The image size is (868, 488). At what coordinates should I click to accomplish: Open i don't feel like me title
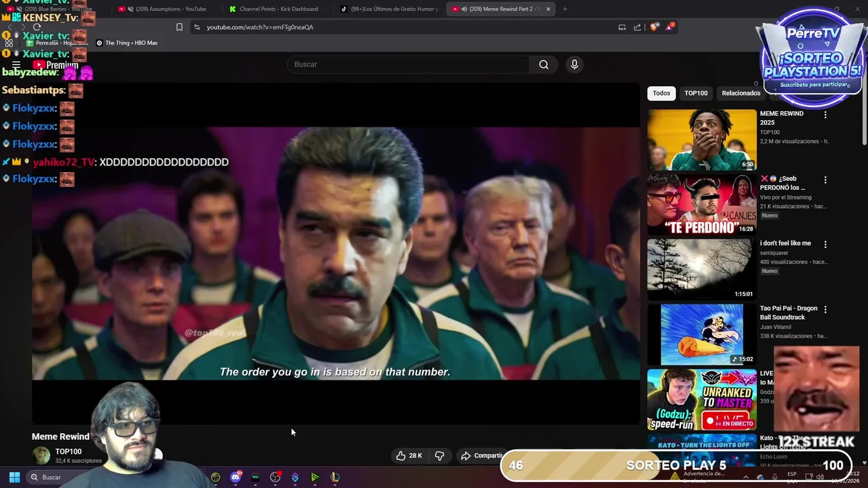coord(785,243)
